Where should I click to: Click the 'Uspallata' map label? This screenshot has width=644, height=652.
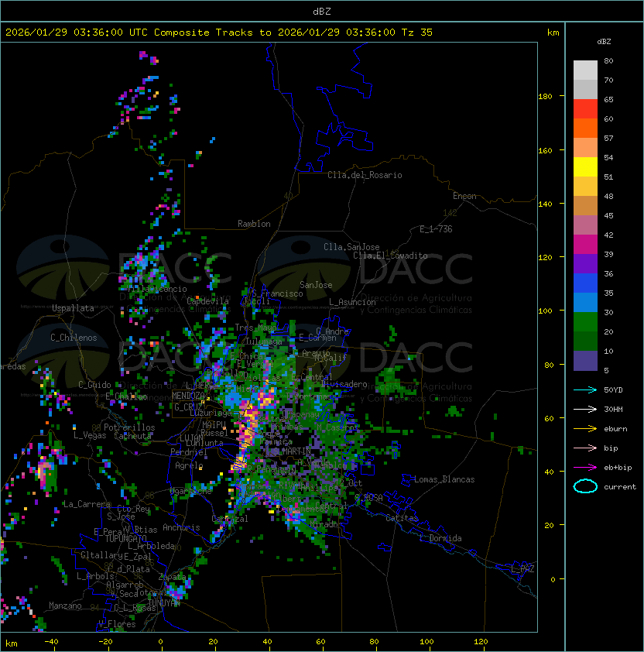73,308
